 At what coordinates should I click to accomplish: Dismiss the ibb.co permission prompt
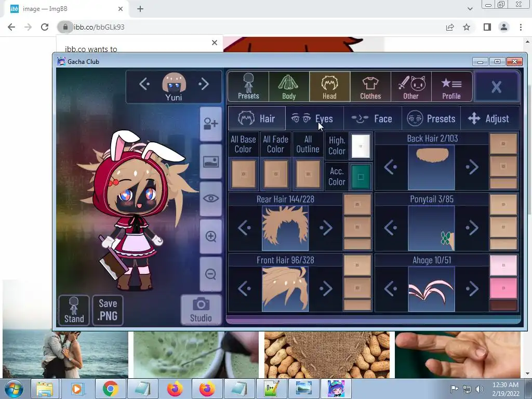[215, 43]
